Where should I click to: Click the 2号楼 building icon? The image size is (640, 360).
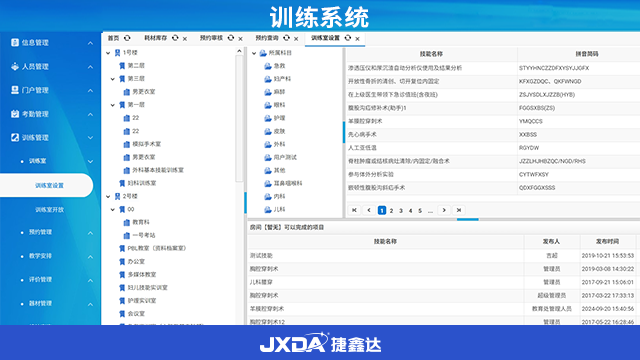click(x=117, y=196)
